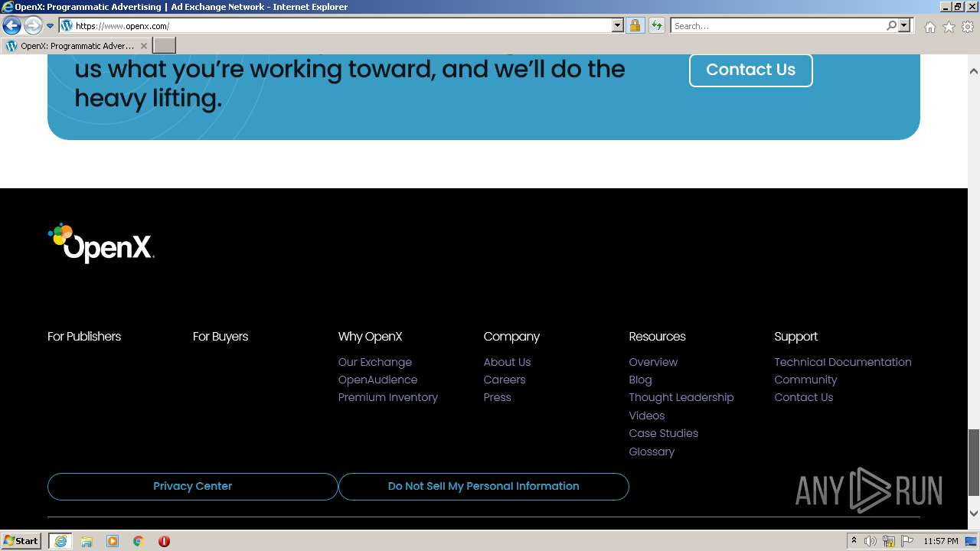Open the Press link
The height and width of the screenshot is (551, 980).
(x=498, y=397)
